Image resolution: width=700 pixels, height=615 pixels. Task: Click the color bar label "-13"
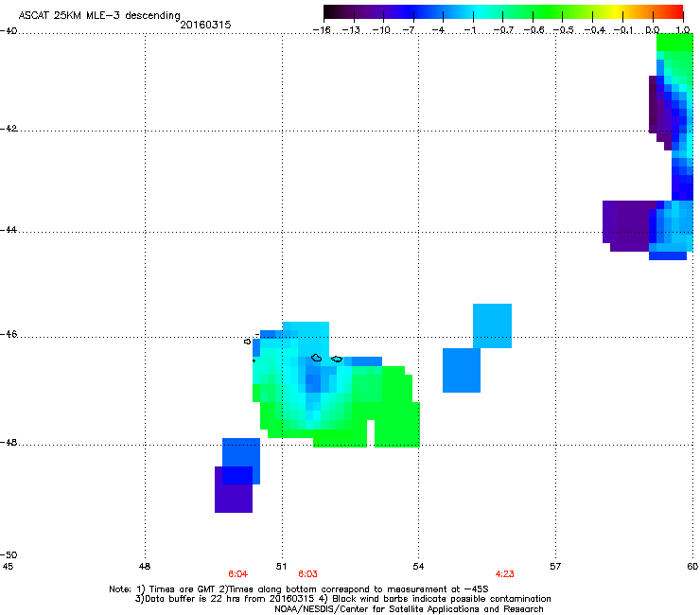pos(351,30)
